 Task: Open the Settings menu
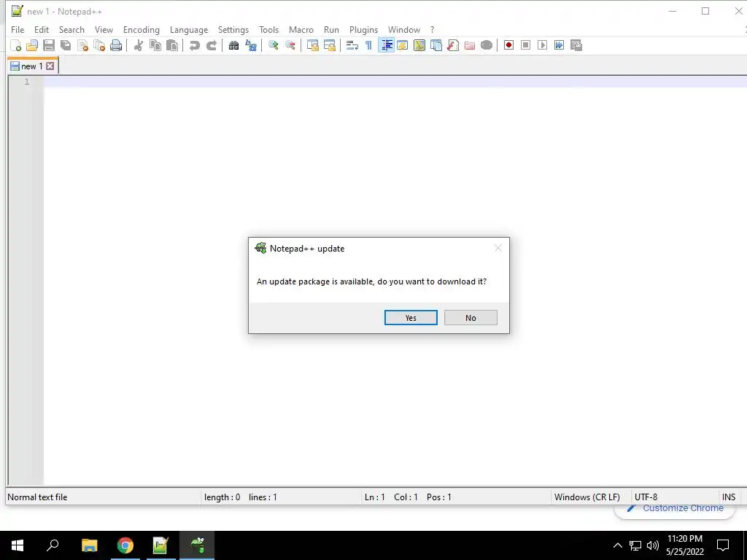(x=233, y=29)
